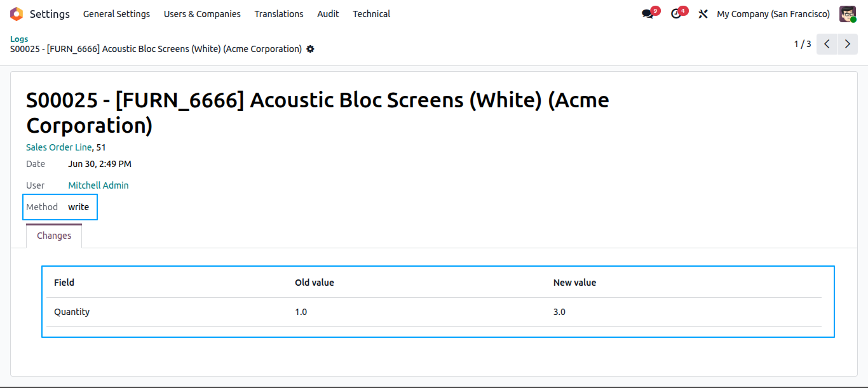The image size is (868, 388).
Task: Click the record pager 1 / 3
Action: pos(803,44)
